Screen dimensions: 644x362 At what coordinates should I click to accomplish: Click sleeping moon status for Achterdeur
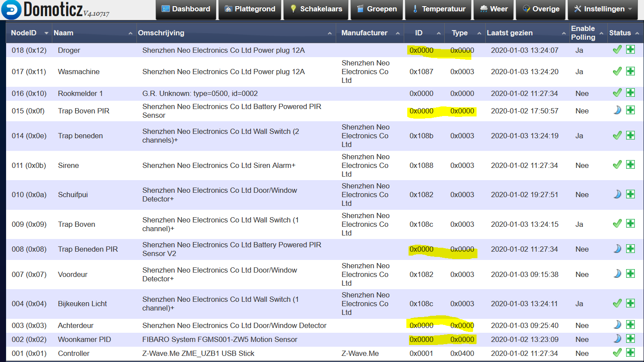pyautogui.click(x=617, y=324)
